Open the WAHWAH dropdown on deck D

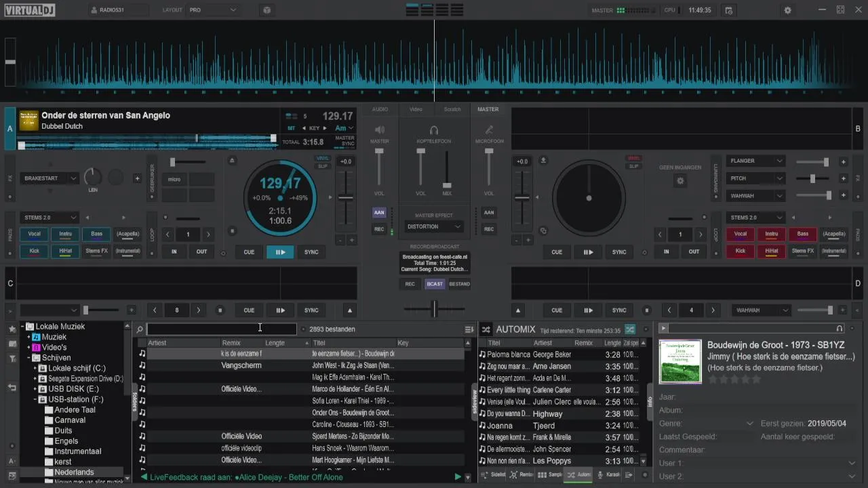click(762, 310)
